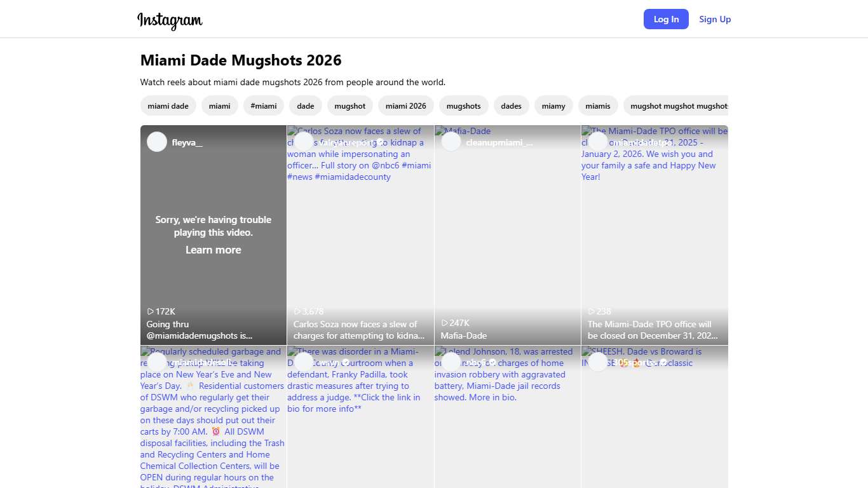Click Learn more on the video error
Viewport: 868px width, 488px height.
pyautogui.click(x=214, y=250)
